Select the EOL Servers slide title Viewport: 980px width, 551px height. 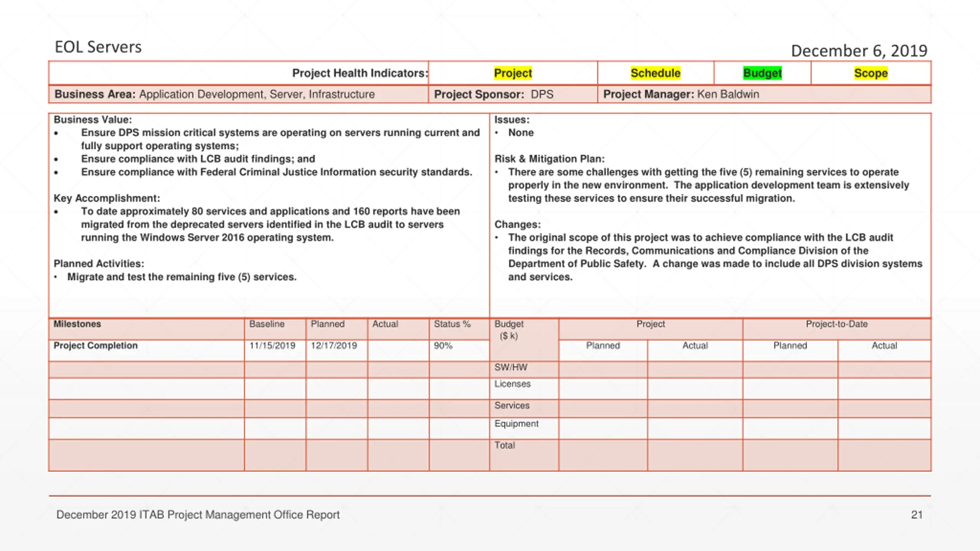coord(98,47)
